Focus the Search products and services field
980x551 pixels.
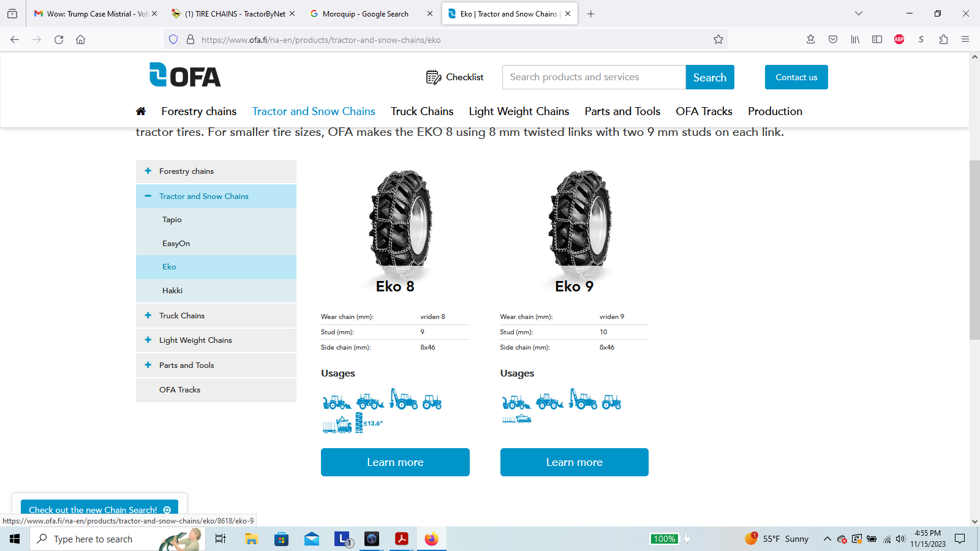point(594,77)
